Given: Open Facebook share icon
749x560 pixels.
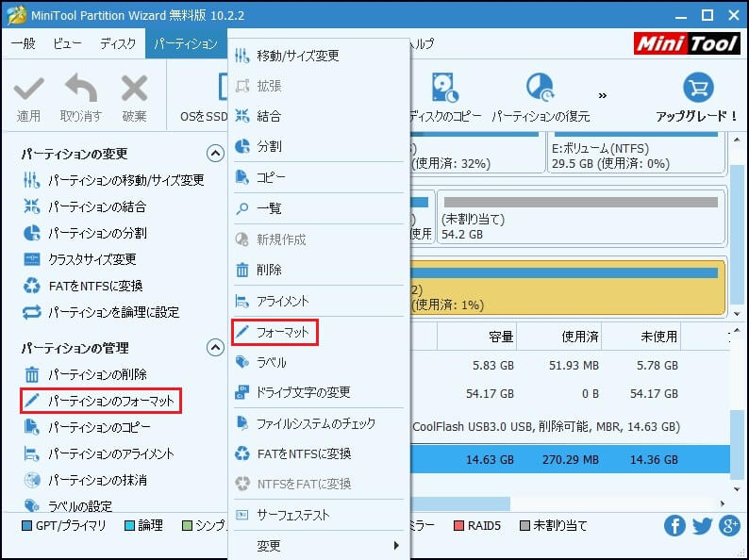Looking at the screenshot, I should coord(674,526).
